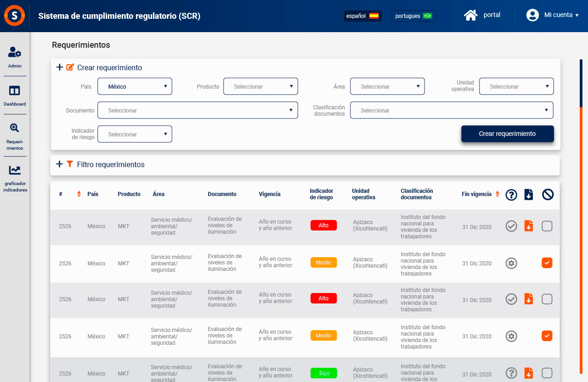
Task: Open the Indicador de riesgo dropdown
Action: pos(135,134)
